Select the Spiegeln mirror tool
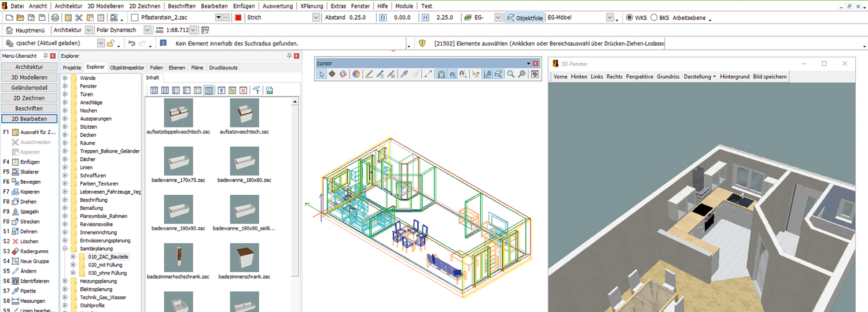This screenshot has width=868, height=312. coord(30,211)
